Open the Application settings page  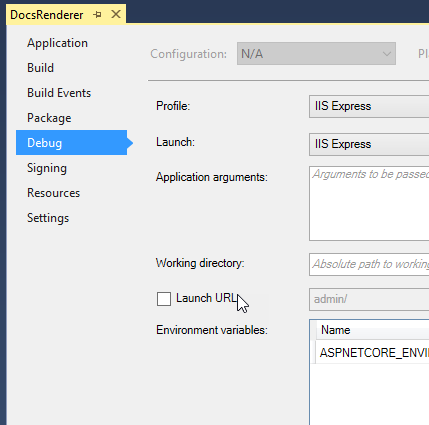click(x=57, y=43)
